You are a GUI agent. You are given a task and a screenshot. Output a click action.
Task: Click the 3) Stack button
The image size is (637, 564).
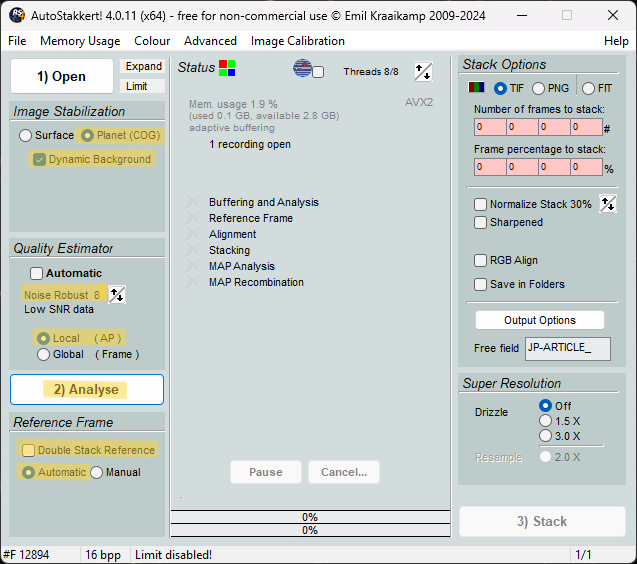click(542, 521)
